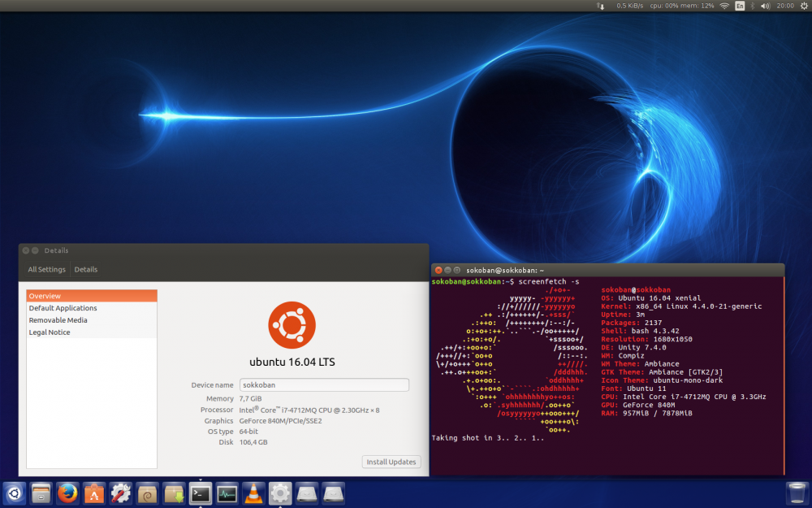Click the 'screenfetch -s' command in terminal

549,281
